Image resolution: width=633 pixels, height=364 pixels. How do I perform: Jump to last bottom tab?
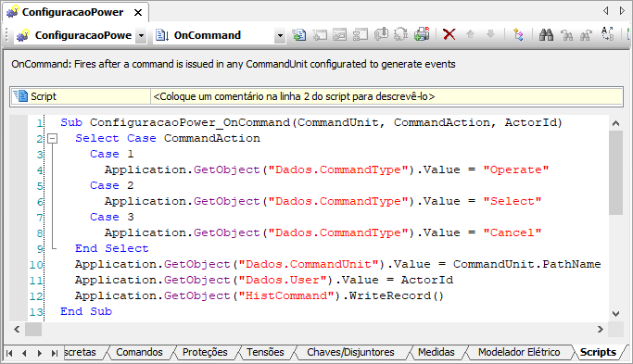click(55, 353)
